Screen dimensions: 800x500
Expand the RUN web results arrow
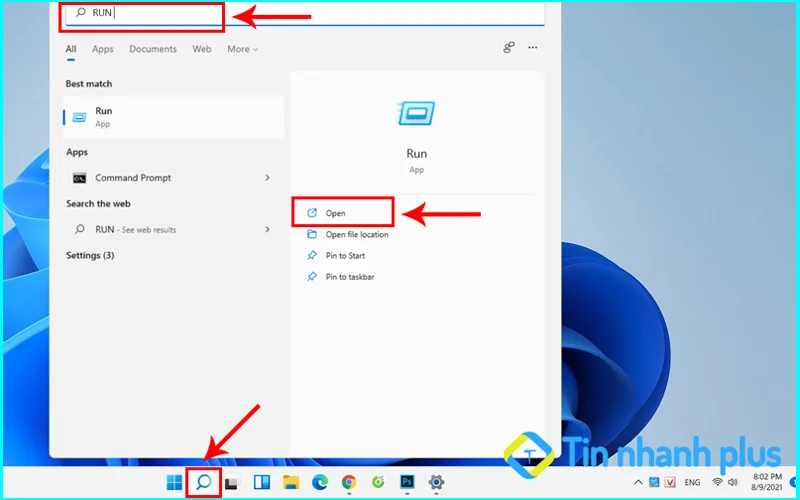pyautogui.click(x=267, y=230)
